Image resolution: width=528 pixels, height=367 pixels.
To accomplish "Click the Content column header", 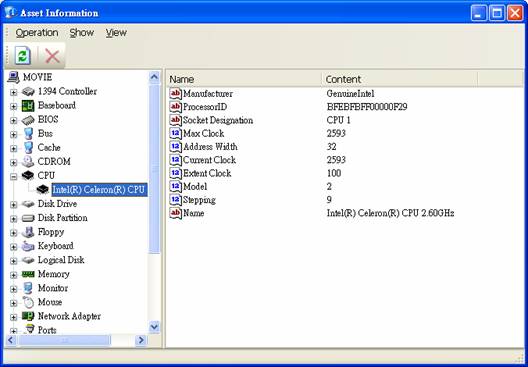I will pos(400,79).
